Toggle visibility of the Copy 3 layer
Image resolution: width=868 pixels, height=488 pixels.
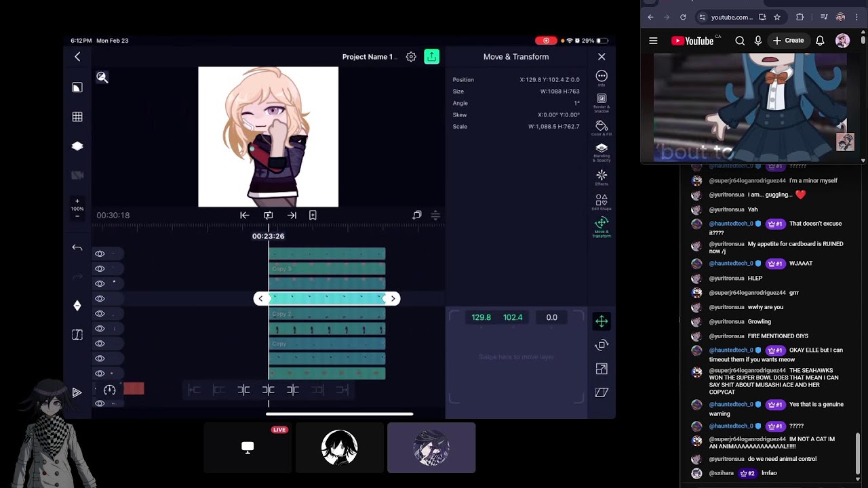(100, 269)
